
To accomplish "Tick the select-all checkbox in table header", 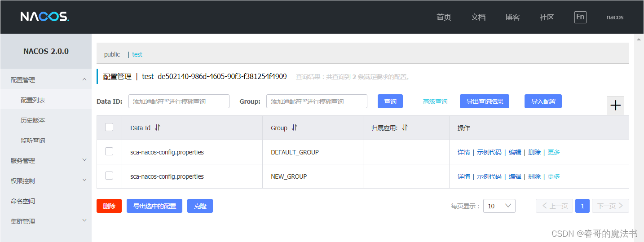I will click(109, 127).
